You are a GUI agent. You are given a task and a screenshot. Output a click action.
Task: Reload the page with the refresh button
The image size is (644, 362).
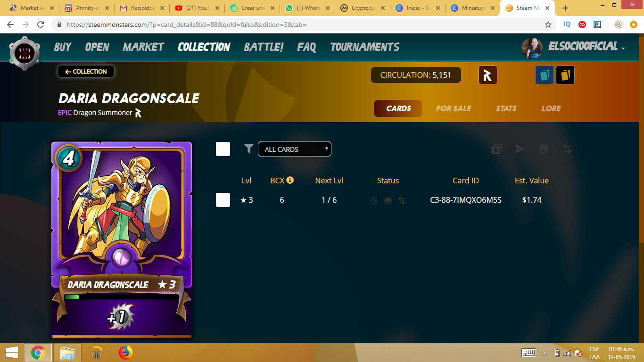click(41, 25)
